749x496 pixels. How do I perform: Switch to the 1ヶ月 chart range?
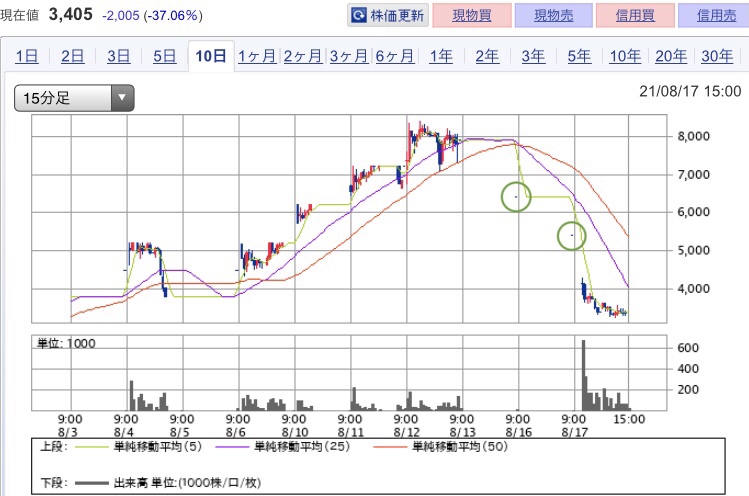click(x=257, y=56)
